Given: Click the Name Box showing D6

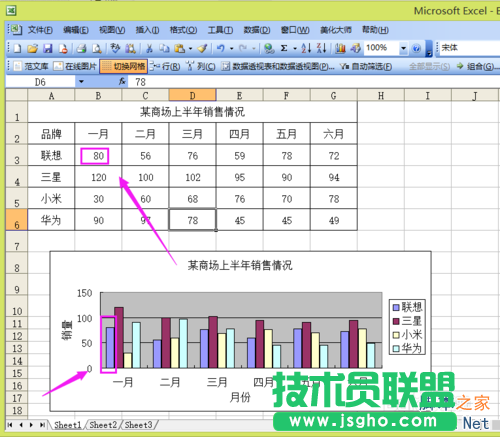Looking at the screenshot, I should (40, 82).
